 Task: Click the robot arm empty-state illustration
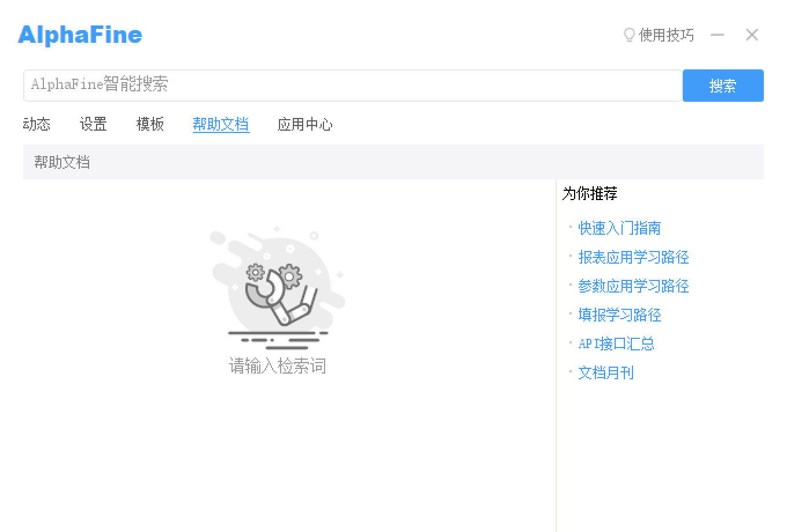[278, 288]
